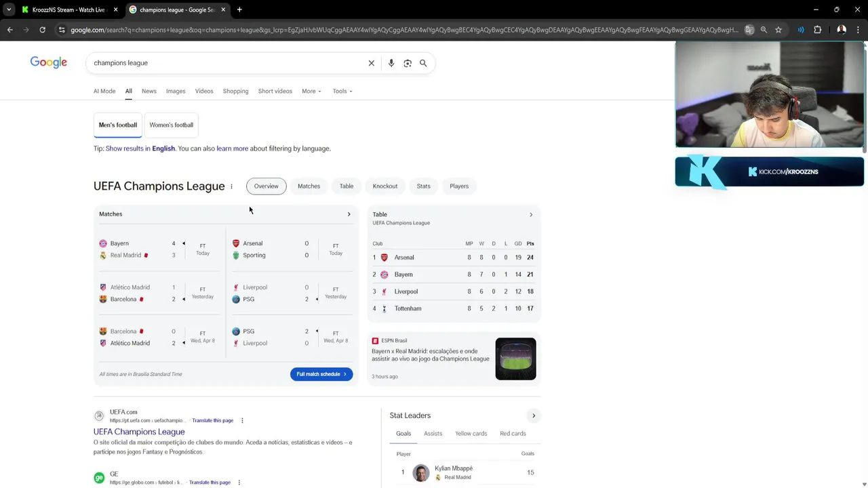
Task: Expand the Tools dropdown
Action: click(x=342, y=91)
